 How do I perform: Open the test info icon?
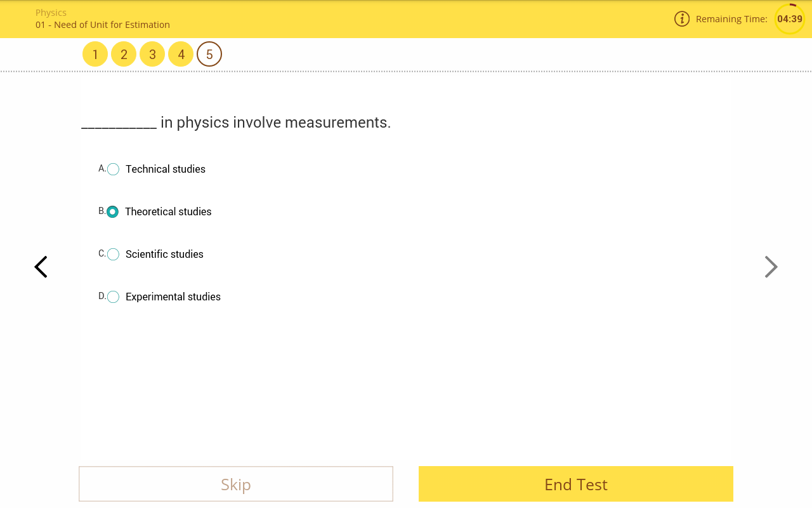(682, 19)
